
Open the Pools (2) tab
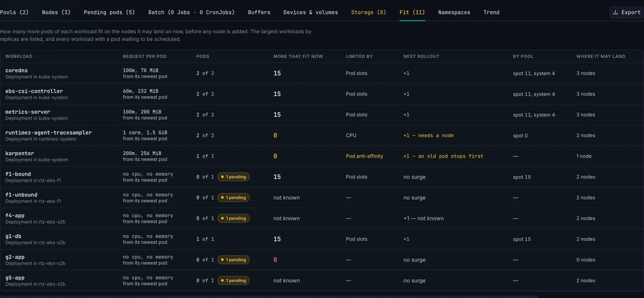pos(14,12)
